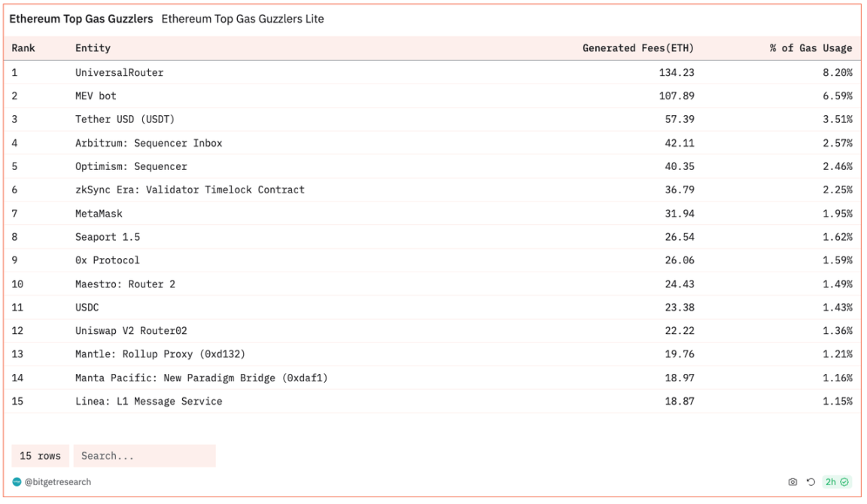Viewport: 867px width, 504px height.
Task: Click the refresh query arrow icon
Action: point(811,482)
